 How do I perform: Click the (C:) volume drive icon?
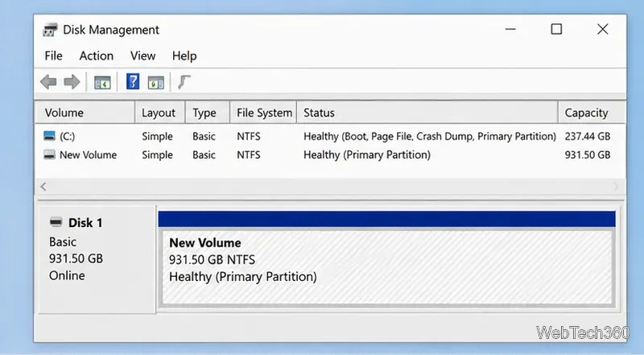[x=49, y=135]
